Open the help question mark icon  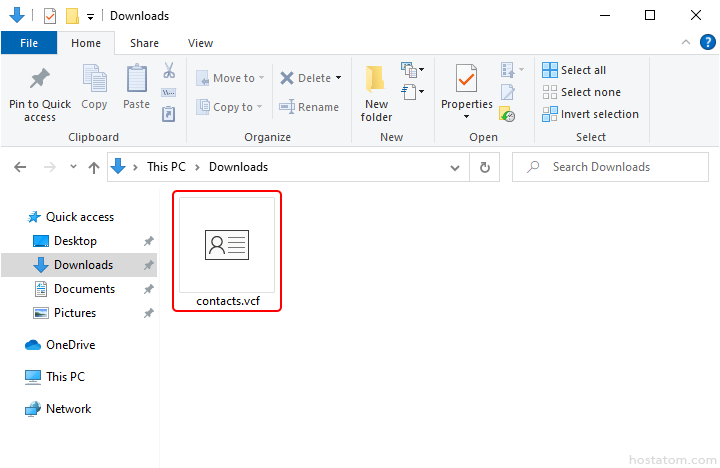(706, 43)
